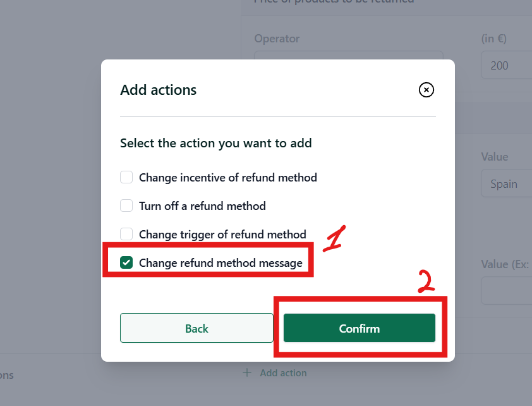
Task: Enable the Turn off a refund method checkbox
Action: [126, 206]
